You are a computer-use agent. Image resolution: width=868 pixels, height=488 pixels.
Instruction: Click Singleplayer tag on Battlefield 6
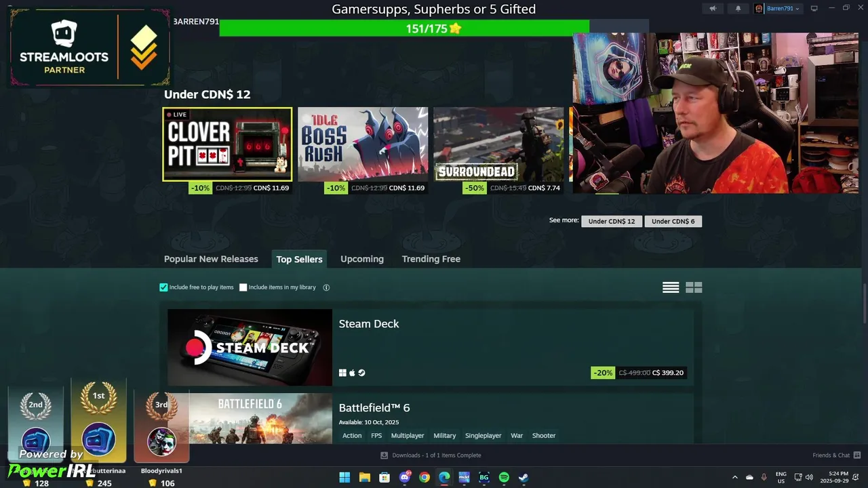click(x=483, y=436)
